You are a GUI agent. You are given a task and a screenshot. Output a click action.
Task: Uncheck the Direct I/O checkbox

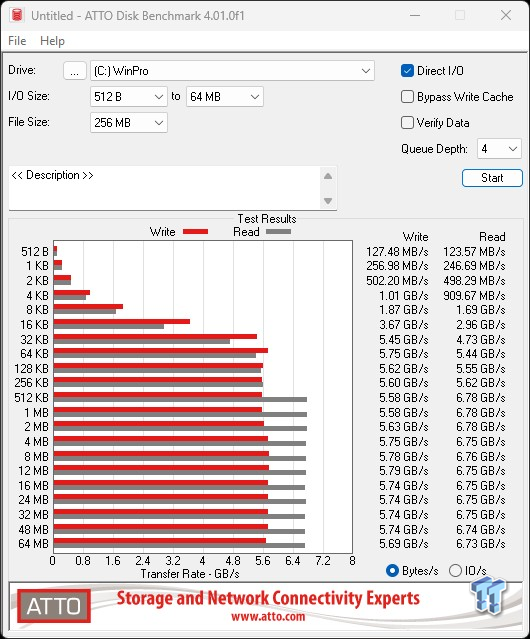click(x=407, y=71)
